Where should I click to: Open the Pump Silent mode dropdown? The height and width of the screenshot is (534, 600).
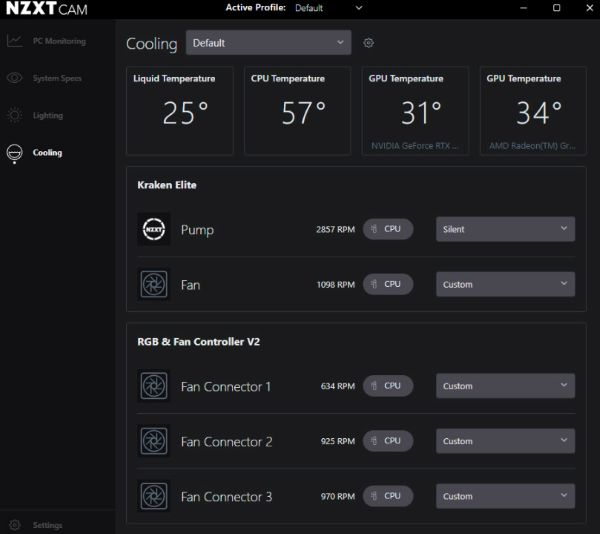[x=505, y=229]
